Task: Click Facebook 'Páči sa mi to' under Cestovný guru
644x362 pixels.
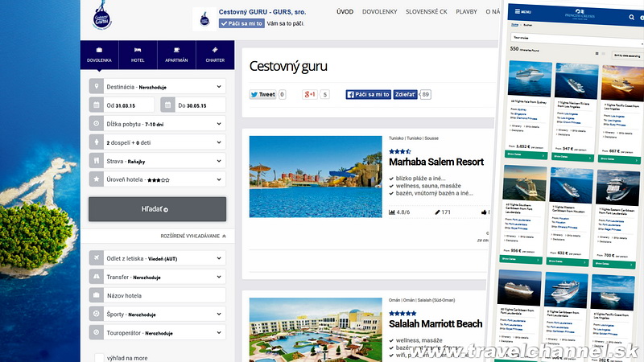Action: point(369,94)
